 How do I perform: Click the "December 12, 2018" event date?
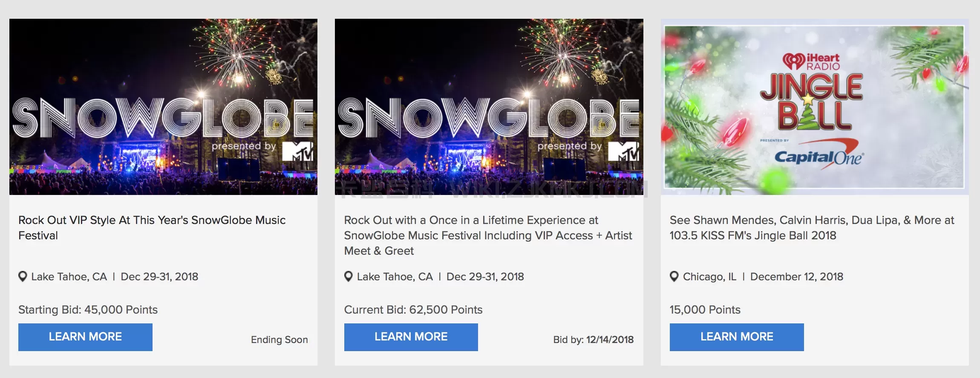796,276
